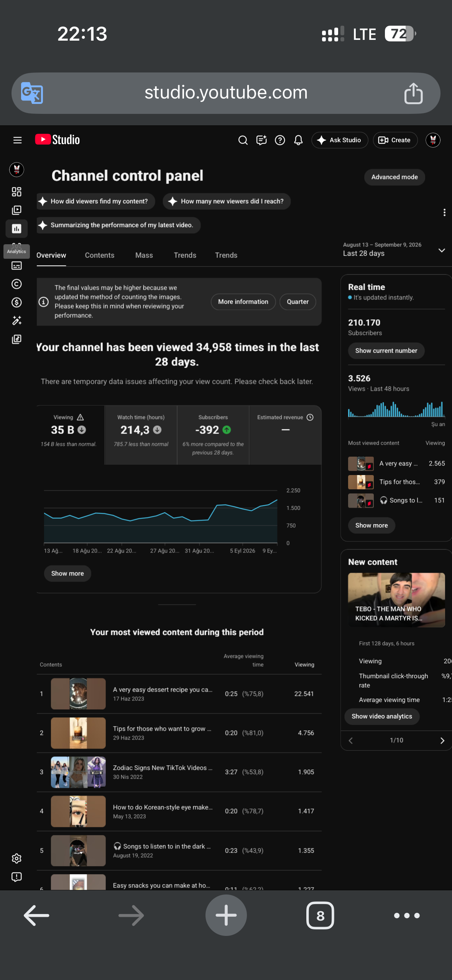Switch to the Mass tab
Image resolution: width=452 pixels, height=980 pixels.
(x=144, y=255)
